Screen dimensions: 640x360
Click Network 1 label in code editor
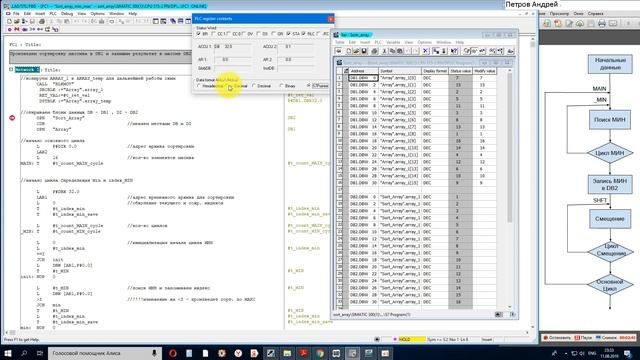[27, 70]
